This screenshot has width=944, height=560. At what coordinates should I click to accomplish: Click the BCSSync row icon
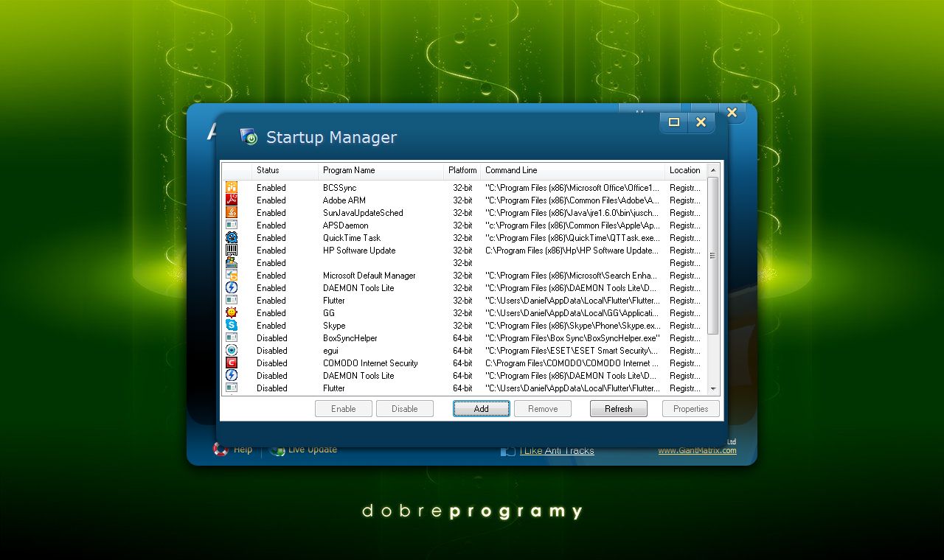pos(232,188)
